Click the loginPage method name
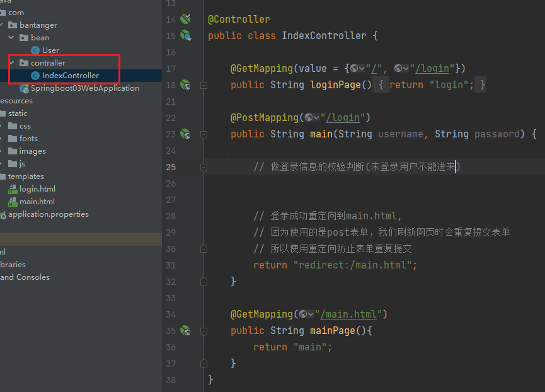The width and height of the screenshot is (545, 392). tap(335, 85)
